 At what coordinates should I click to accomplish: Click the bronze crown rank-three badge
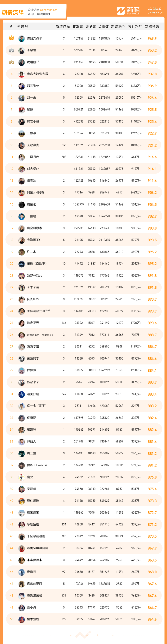[x=11, y=62]
